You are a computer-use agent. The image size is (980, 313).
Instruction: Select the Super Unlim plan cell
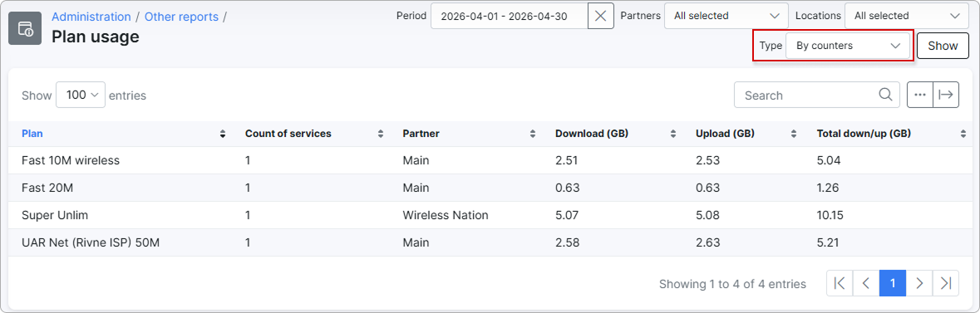pos(54,215)
